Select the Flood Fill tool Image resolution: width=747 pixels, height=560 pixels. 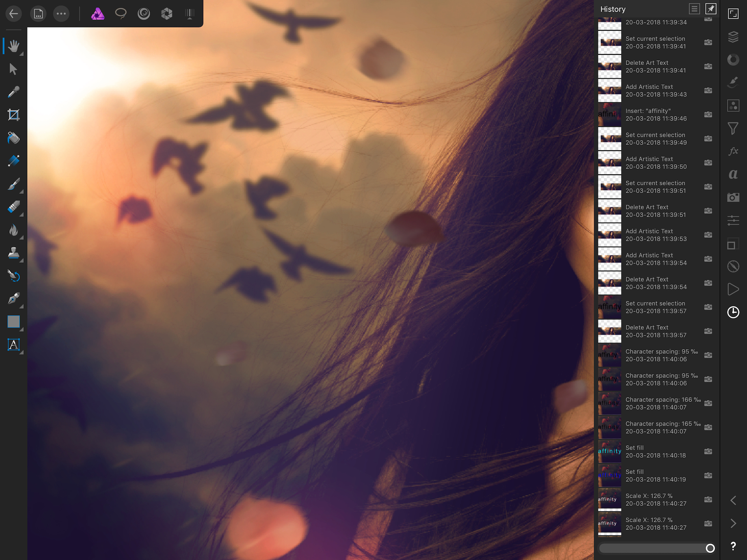pyautogui.click(x=14, y=138)
